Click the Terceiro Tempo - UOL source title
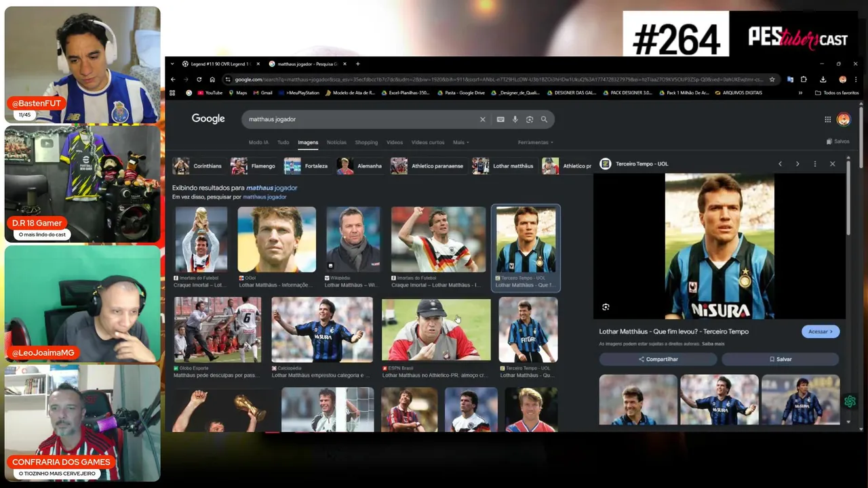This screenshot has height=488, width=868. point(642,164)
